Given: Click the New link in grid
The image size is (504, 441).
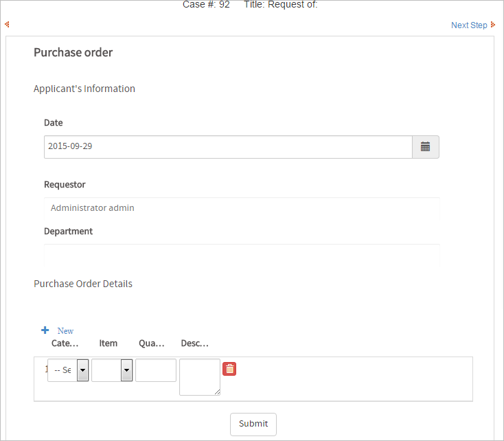Looking at the screenshot, I should click(65, 331).
